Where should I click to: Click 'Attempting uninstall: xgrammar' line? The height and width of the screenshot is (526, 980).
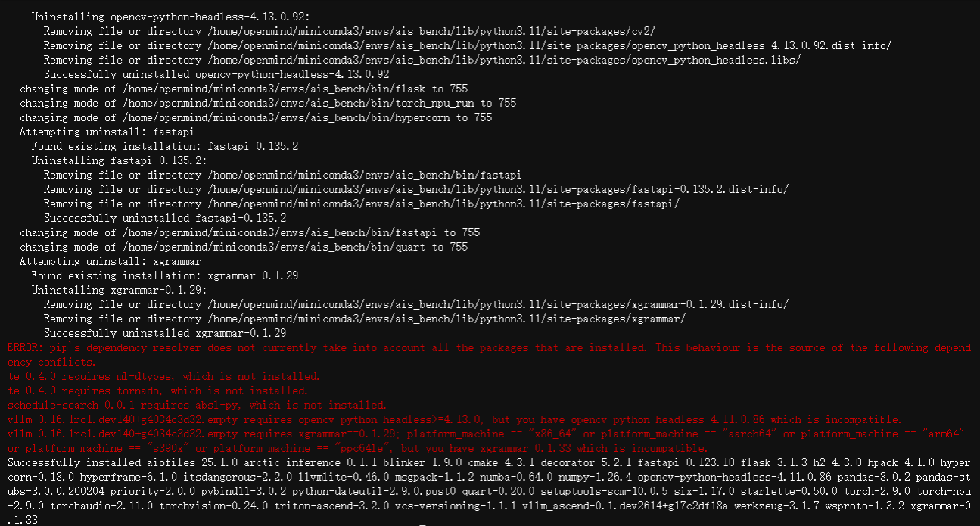109,261
